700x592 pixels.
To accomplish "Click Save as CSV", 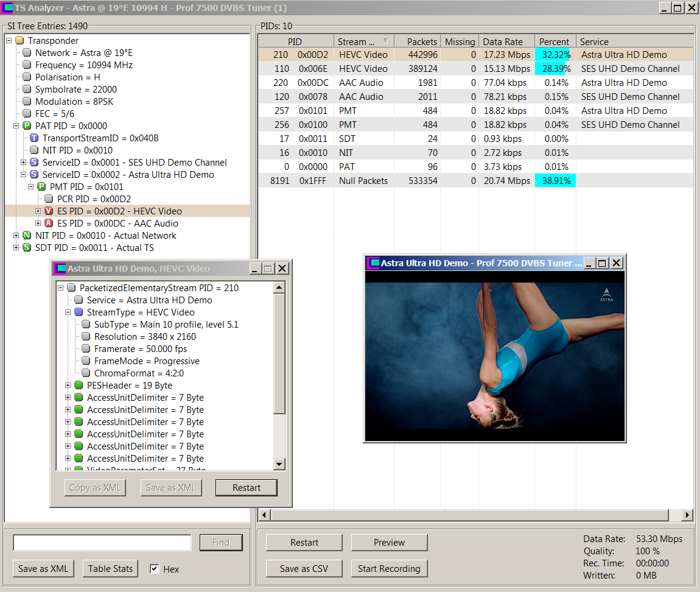I will click(x=304, y=569).
